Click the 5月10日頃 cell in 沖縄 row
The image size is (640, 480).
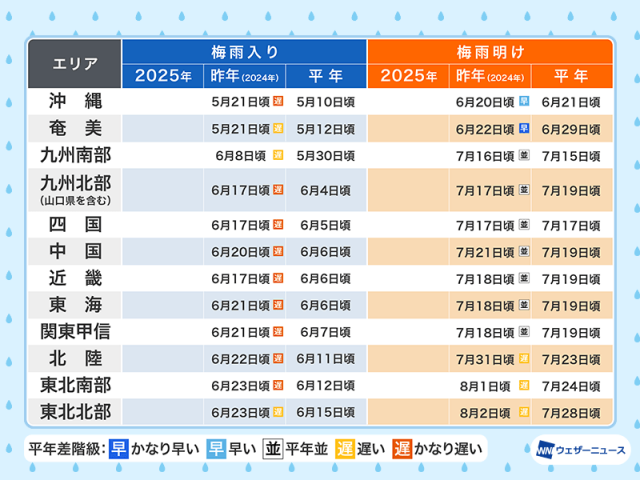326,102
